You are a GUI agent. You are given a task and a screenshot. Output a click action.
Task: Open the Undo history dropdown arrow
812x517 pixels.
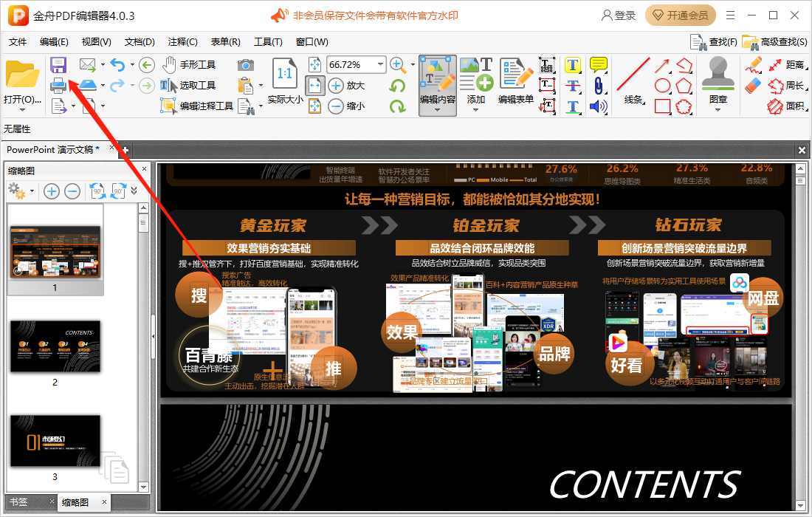(132, 65)
